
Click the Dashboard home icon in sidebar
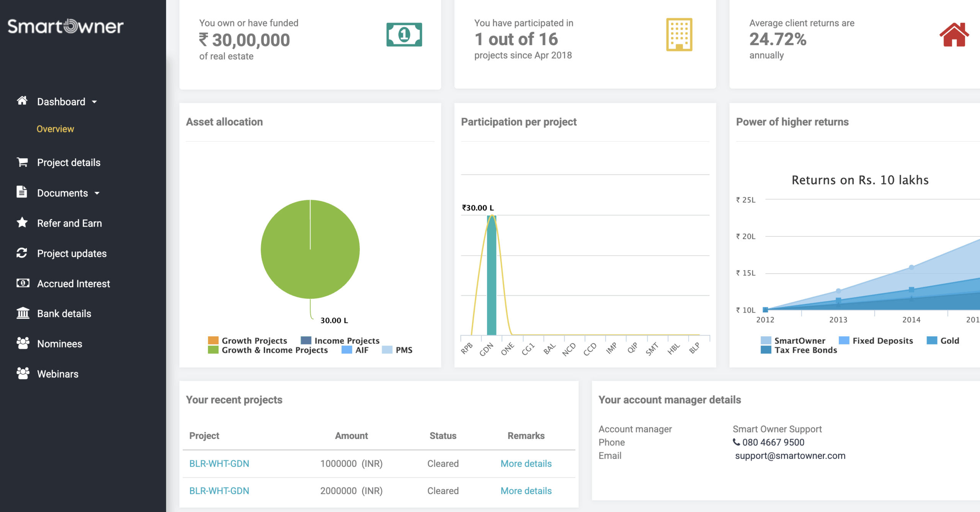point(22,101)
